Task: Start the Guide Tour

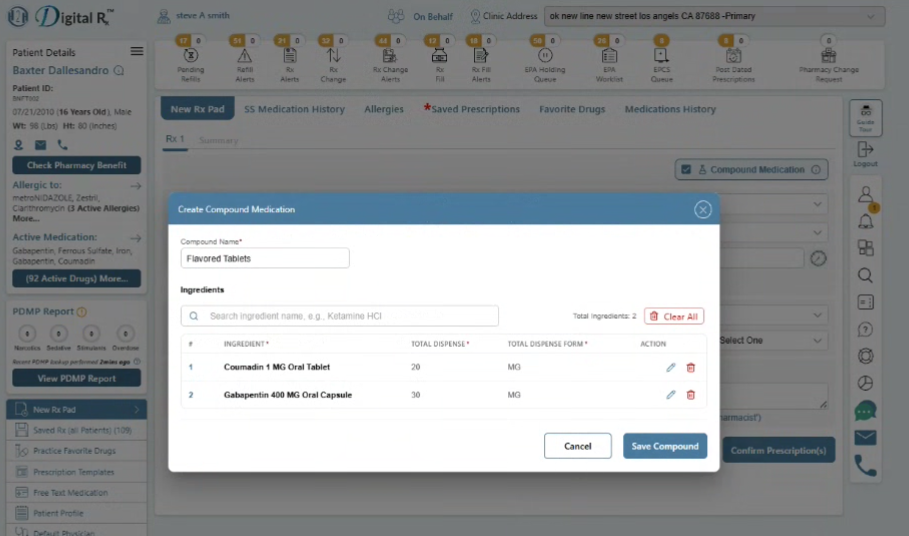Action: 866,118
